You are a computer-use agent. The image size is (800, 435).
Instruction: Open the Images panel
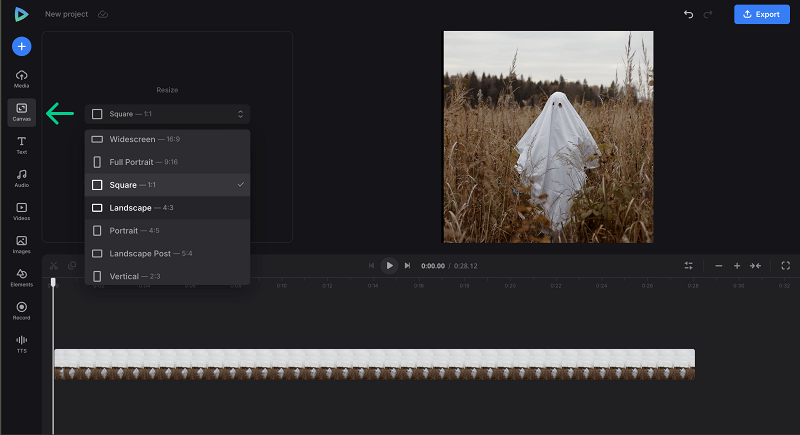22,243
